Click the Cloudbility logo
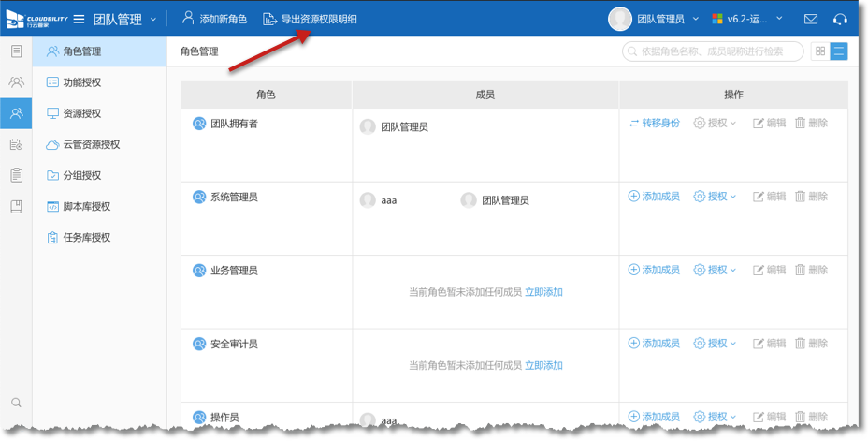This screenshot has width=868, height=441. [x=36, y=19]
